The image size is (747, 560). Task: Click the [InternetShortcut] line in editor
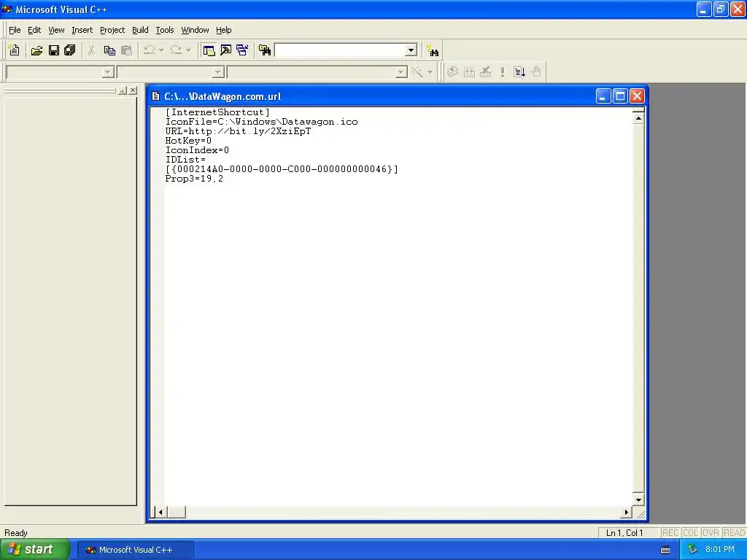tap(217, 112)
